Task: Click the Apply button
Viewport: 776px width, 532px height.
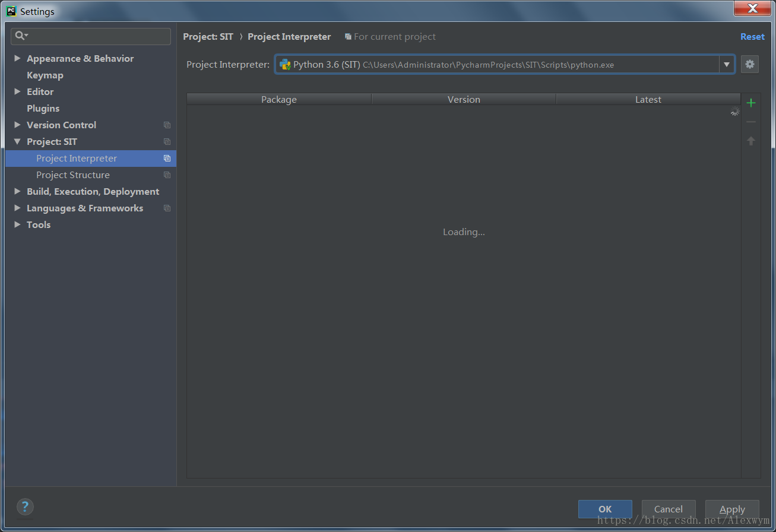Action: (x=732, y=509)
